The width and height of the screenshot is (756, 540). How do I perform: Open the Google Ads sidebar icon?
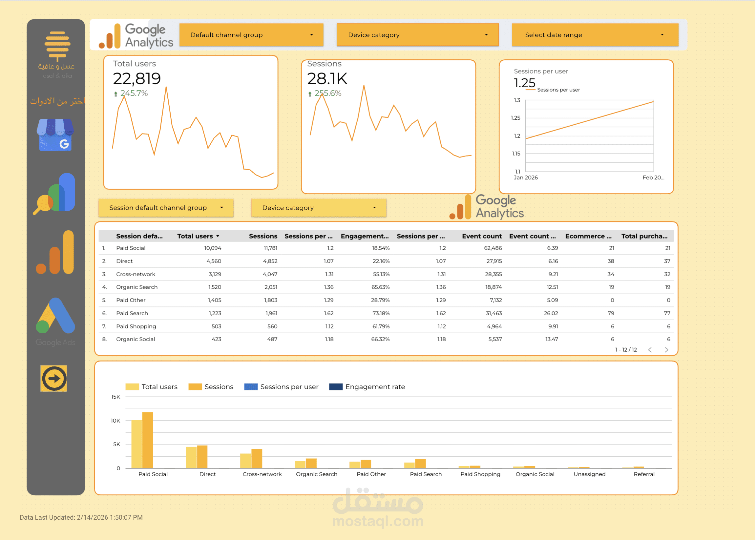(x=55, y=316)
